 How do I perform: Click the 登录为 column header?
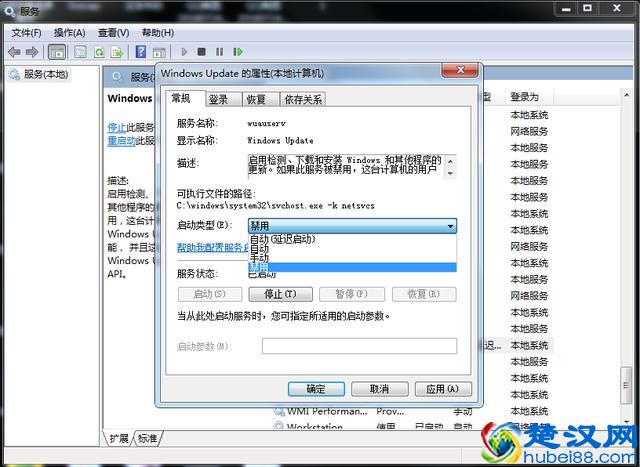pyautogui.click(x=529, y=97)
